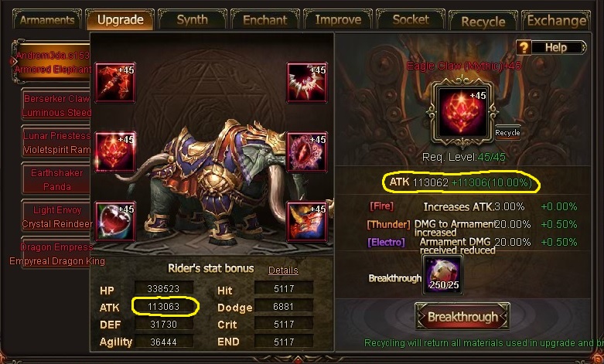Select Berserker Claw Luminous Steed entry

[x=56, y=105]
